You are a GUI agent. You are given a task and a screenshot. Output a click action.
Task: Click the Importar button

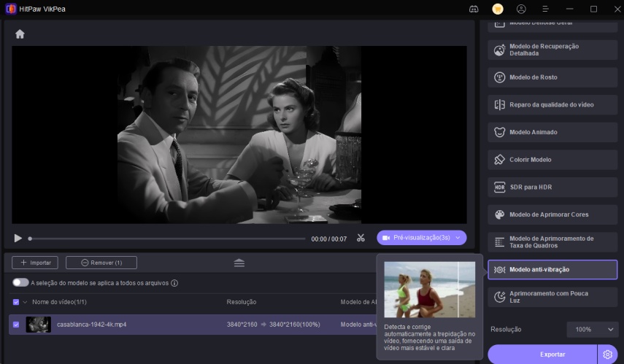[x=35, y=263]
